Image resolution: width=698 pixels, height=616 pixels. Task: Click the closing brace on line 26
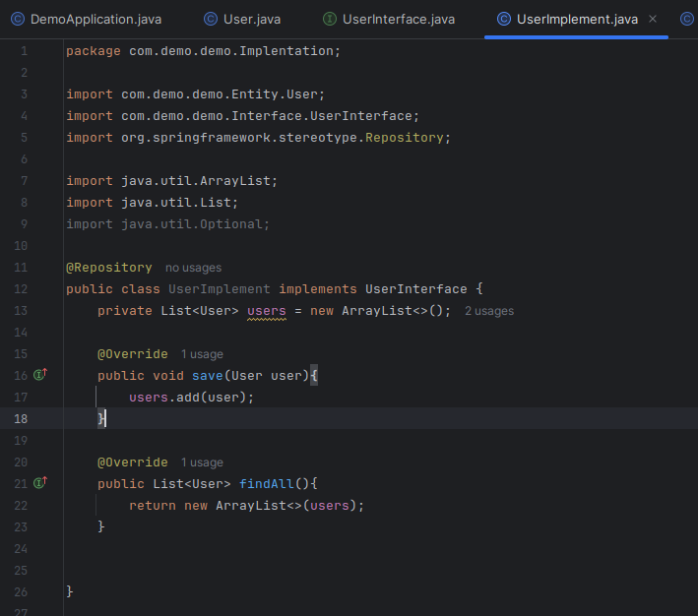pos(70,591)
